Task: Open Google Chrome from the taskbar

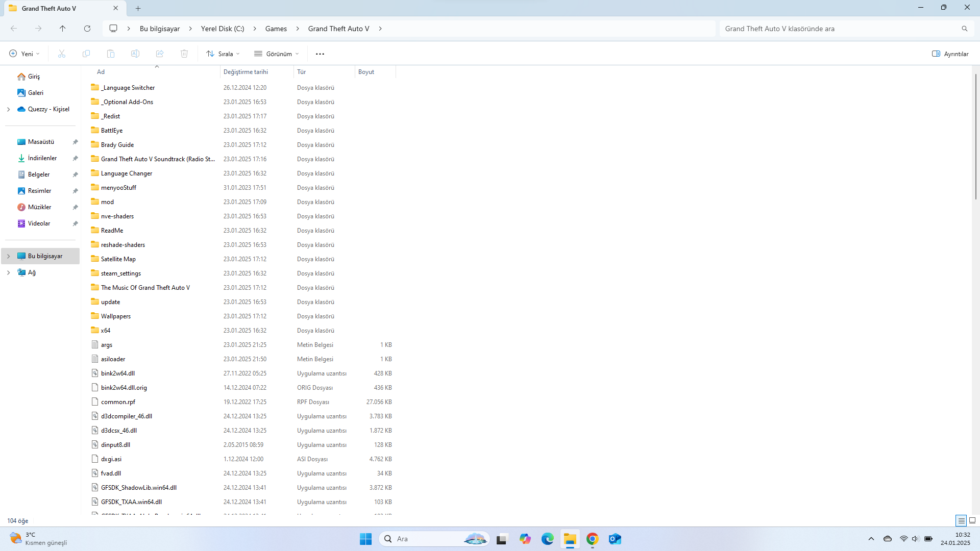Action: pyautogui.click(x=592, y=539)
